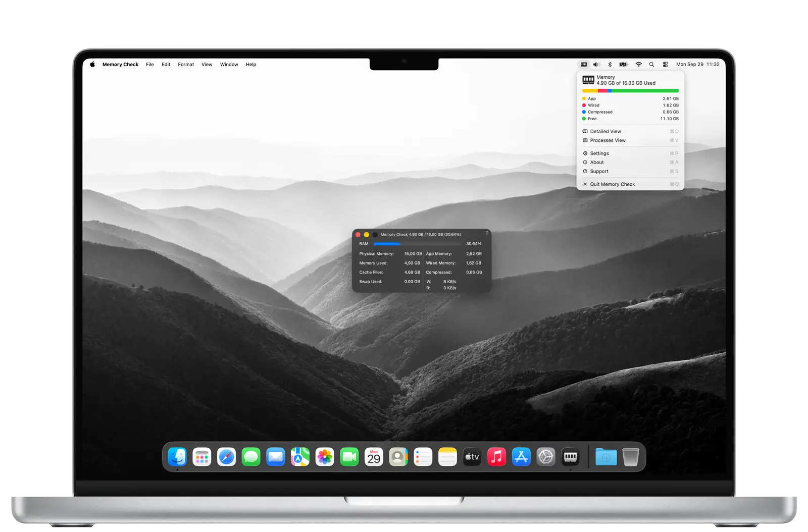Open Control Center from the menu bar
Image resolution: width=808 pixels, height=532 pixels.
pyautogui.click(x=666, y=65)
